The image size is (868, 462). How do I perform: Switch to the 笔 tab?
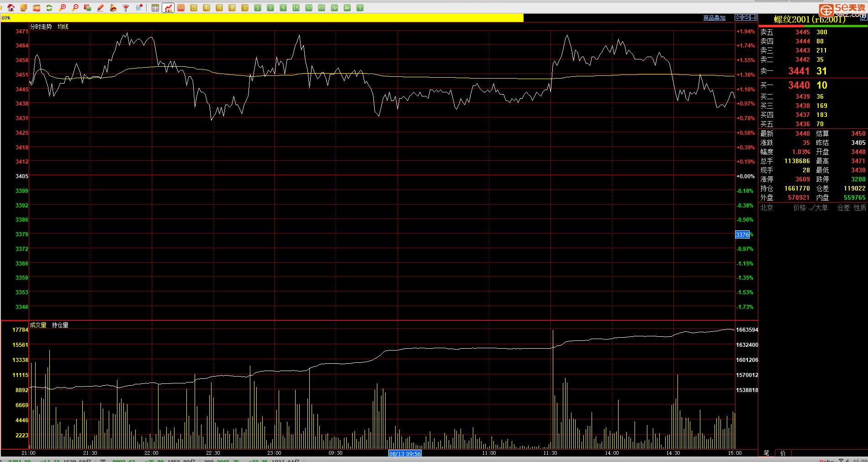pos(766,453)
